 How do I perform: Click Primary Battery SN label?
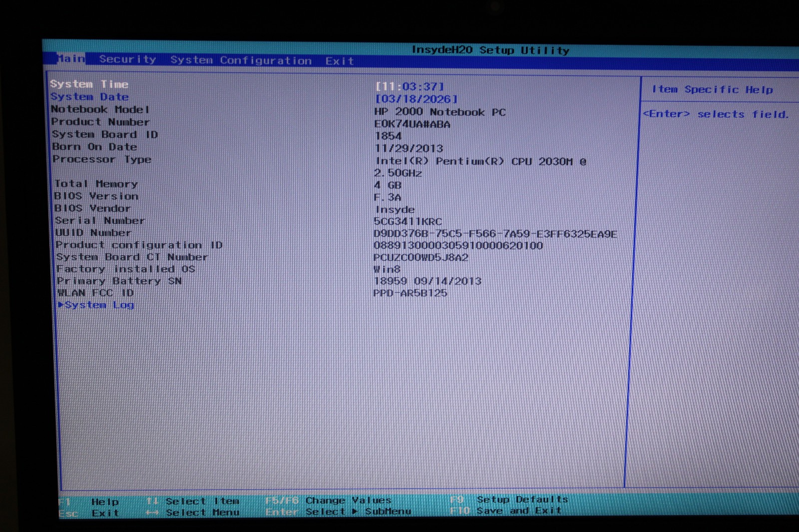(119, 281)
